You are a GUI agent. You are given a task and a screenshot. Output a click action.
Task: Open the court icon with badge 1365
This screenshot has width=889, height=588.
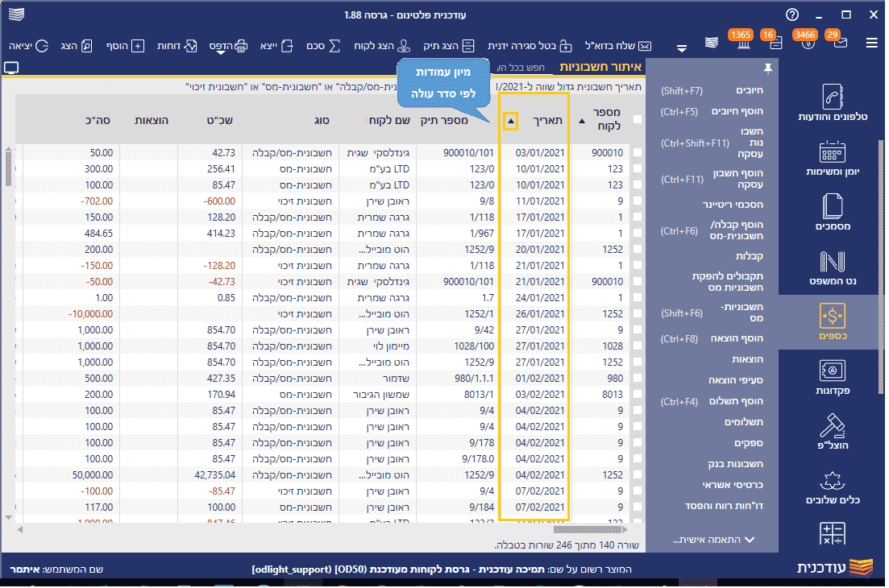tap(743, 43)
